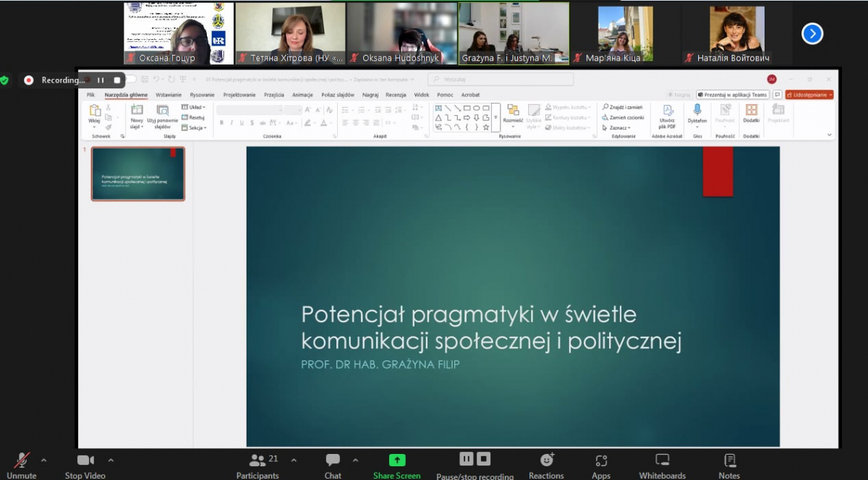Open the Notes panel
868x480 pixels.
coord(729,460)
